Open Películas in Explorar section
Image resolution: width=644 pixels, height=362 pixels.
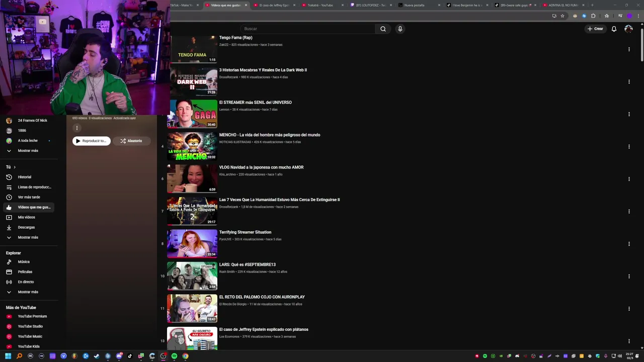point(29,272)
